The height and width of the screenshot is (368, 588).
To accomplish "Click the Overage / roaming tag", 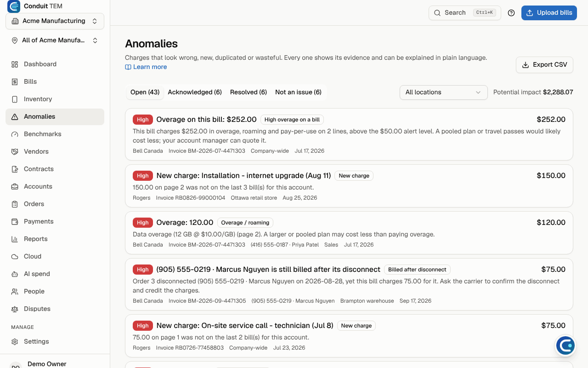I will 245,223.
